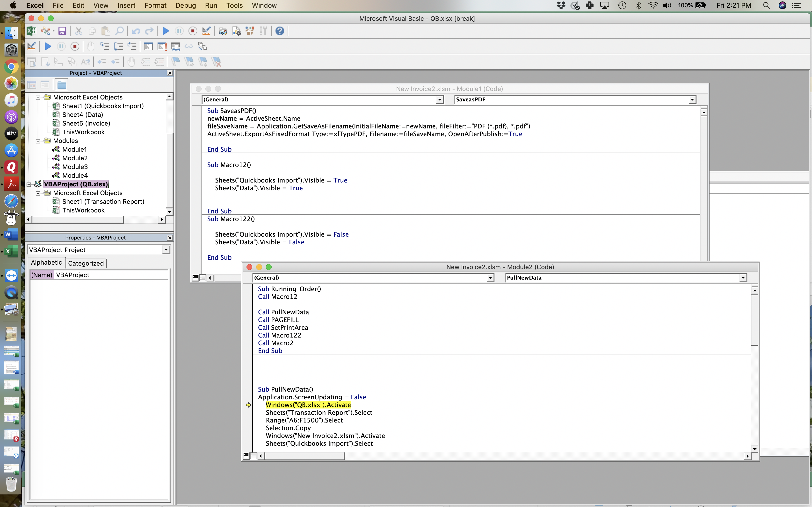The height and width of the screenshot is (507, 812).
Task: Open the Locals Window from the Debug toolbar
Action: 148,46
